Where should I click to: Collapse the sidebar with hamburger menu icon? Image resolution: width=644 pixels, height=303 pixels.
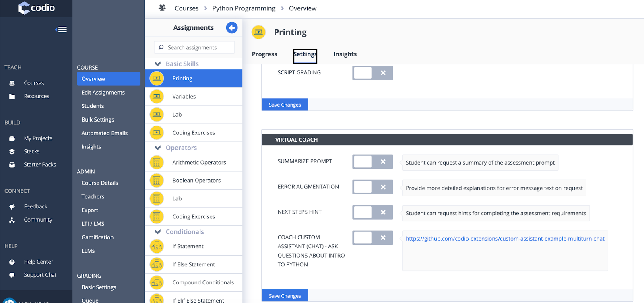62,29
